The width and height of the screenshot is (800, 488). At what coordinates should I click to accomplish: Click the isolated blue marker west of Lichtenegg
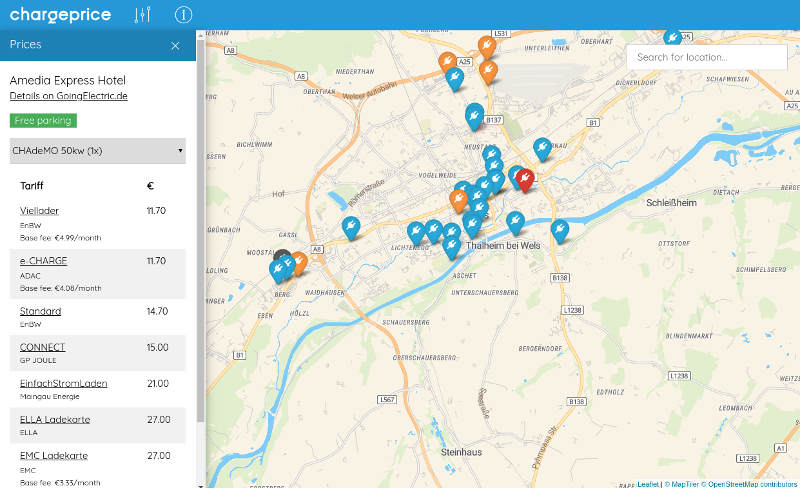click(x=350, y=227)
